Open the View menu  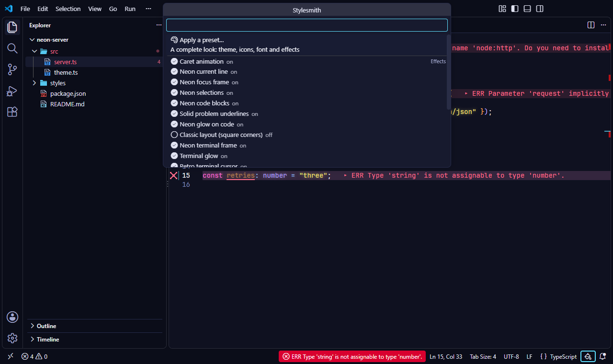[95, 9]
